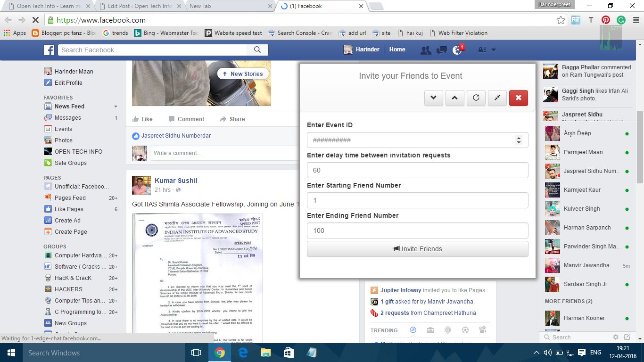Open Sale Groups in the left sidebar
Image resolution: width=644 pixels, height=362 pixels.
[x=70, y=163]
